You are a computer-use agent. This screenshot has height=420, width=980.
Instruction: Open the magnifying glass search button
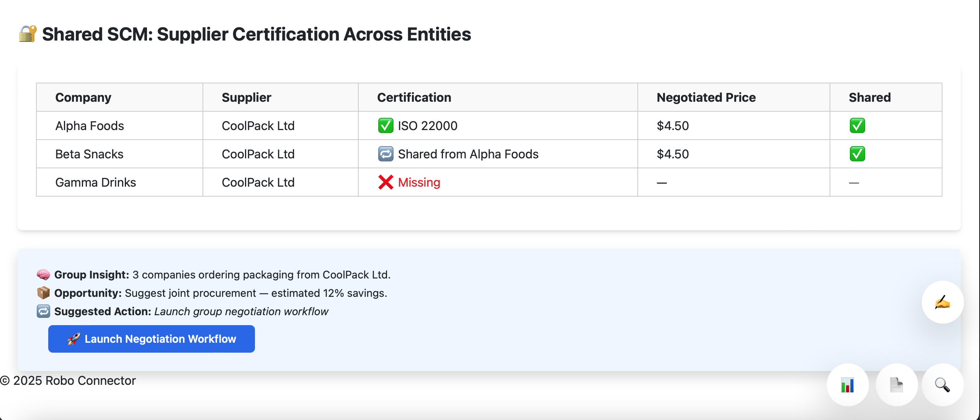point(942,385)
